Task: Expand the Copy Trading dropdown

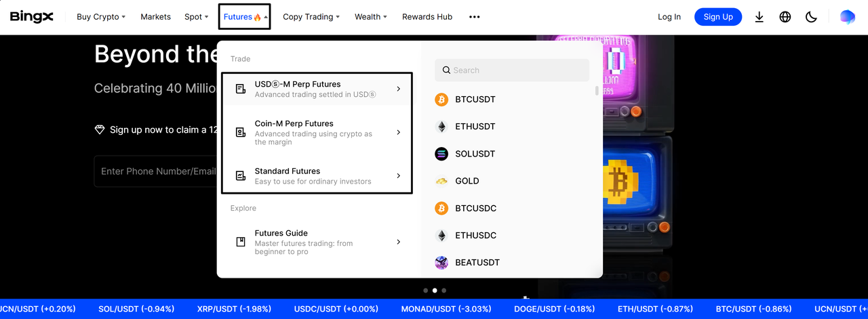Action: [x=311, y=17]
